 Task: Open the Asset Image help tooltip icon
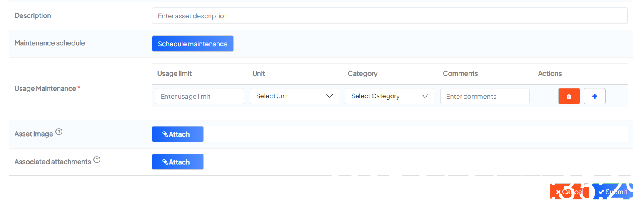point(59,132)
